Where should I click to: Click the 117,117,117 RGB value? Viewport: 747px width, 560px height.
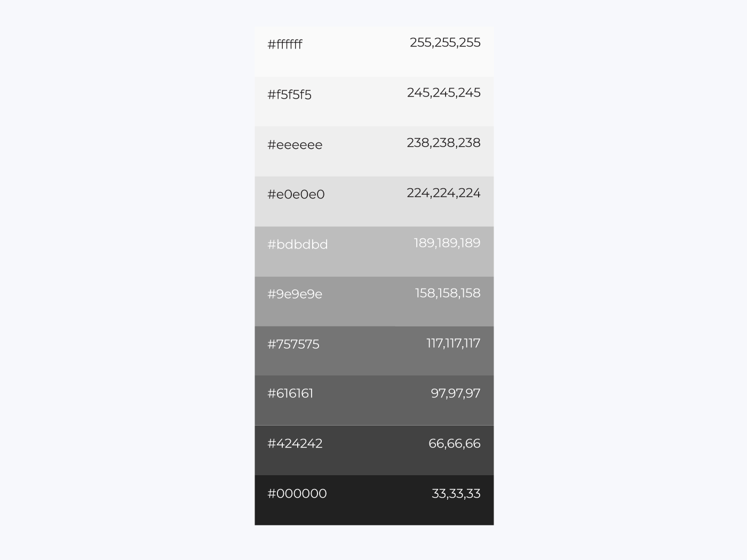(454, 343)
